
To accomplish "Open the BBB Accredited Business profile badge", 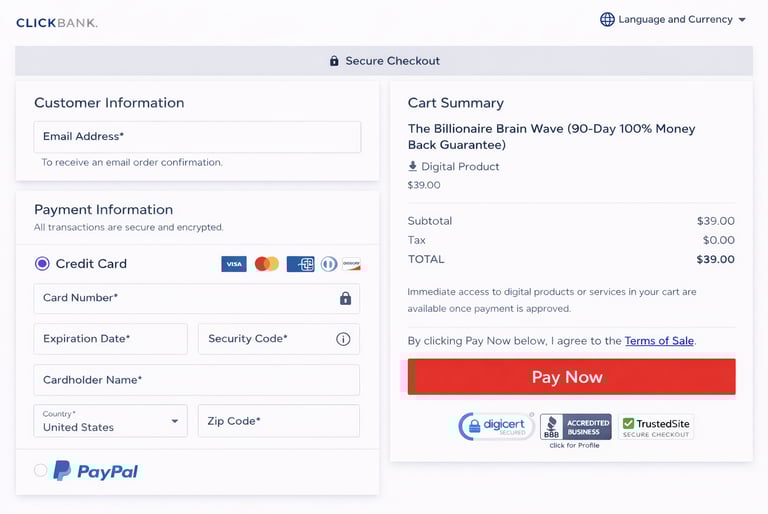I will pos(576,427).
